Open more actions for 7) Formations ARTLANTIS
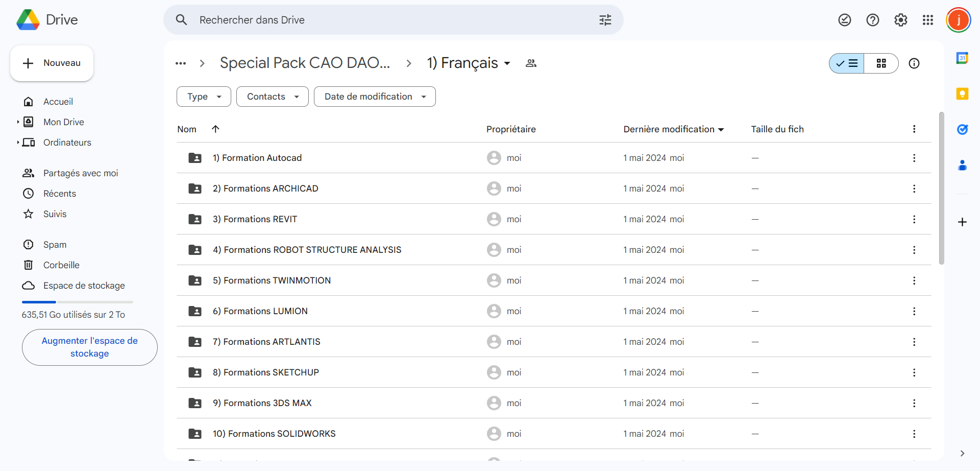980x471 pixels. pos(914,342)
